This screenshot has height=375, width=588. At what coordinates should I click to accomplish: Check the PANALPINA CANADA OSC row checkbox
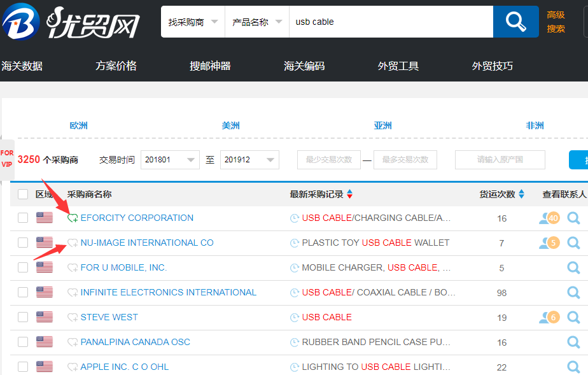[23, 342]
